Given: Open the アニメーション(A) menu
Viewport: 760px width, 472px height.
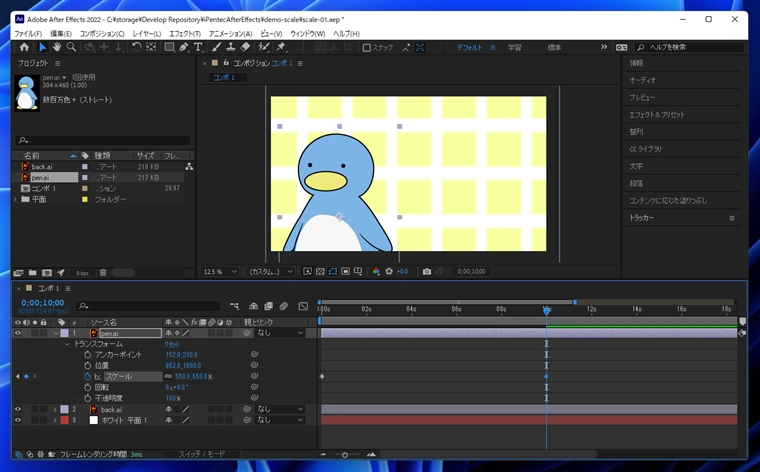Looking at the screenshot, I should point(232,34).
